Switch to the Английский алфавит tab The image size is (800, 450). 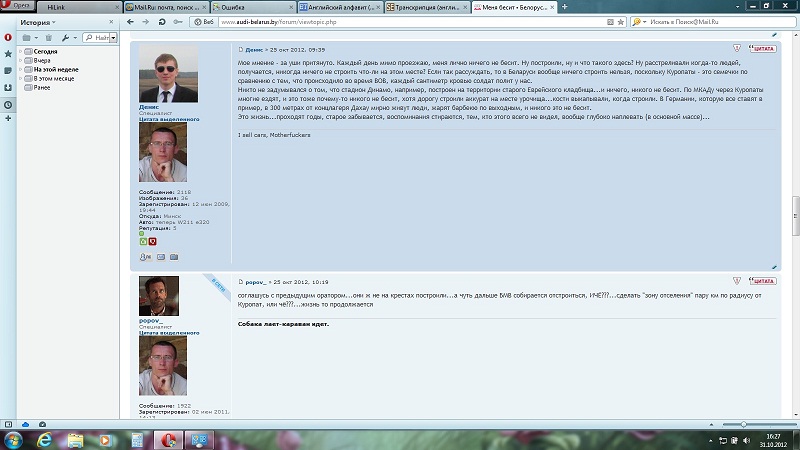(x=340, y=7)
